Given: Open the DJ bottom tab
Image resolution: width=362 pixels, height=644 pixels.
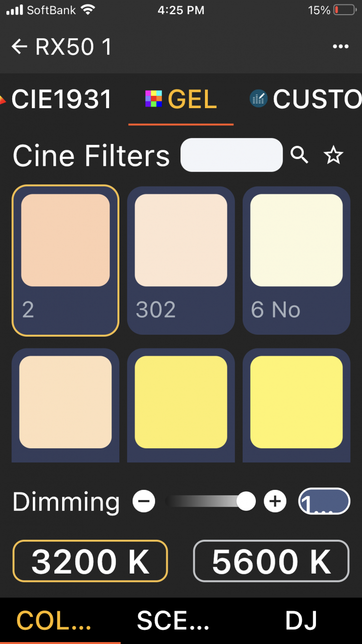Looking at the screenshot, I should click(301, 621).
